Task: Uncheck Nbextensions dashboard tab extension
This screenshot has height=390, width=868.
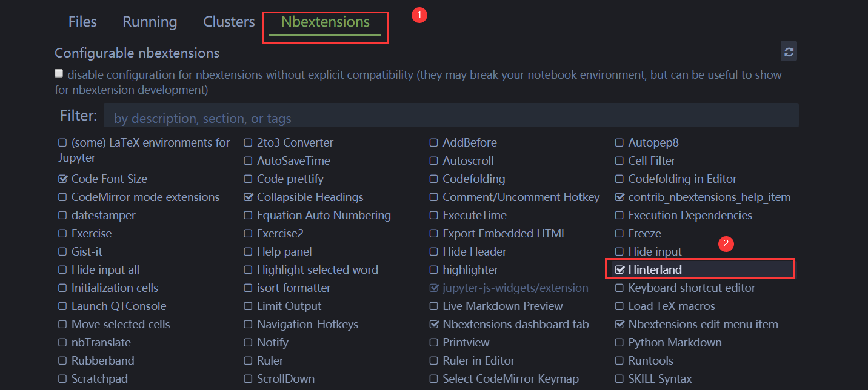Action: coord(434,325)
